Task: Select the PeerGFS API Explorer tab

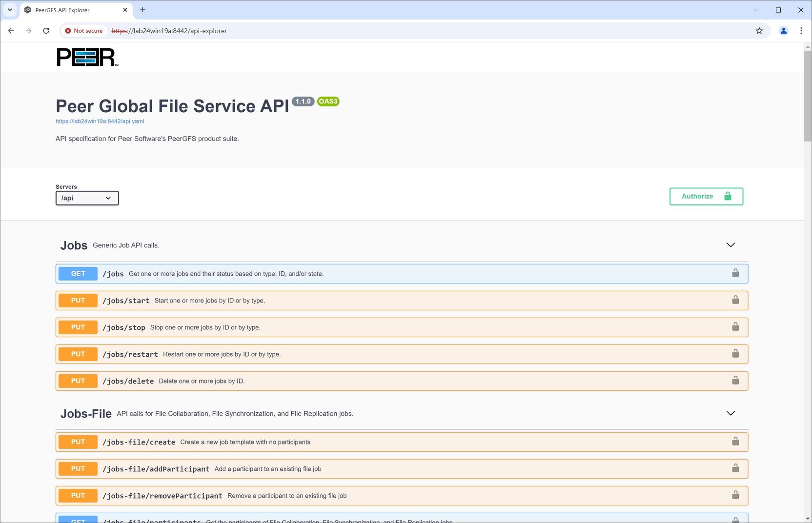Action: (76, 10)
